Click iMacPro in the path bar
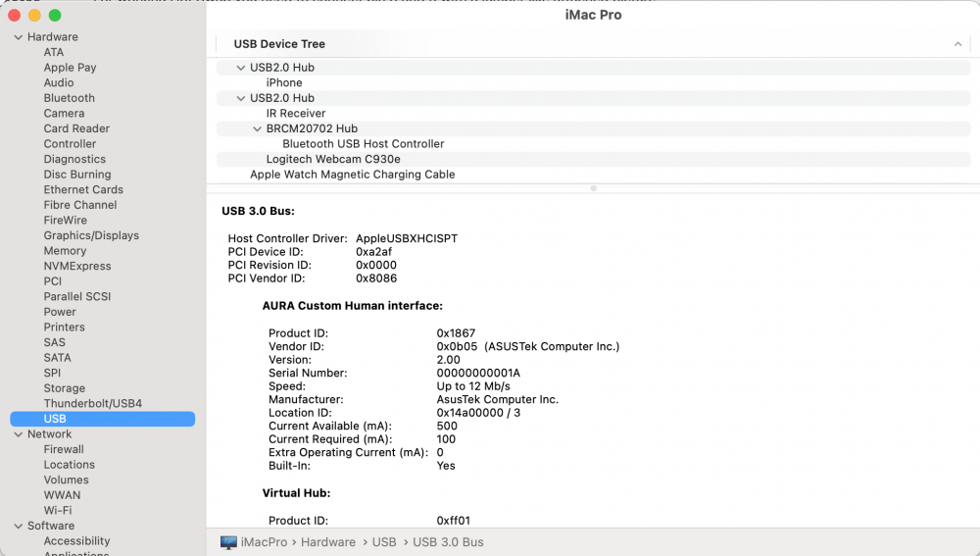This screenshot has width=980, height=556. pyautogui.click(x=264, y=542)
